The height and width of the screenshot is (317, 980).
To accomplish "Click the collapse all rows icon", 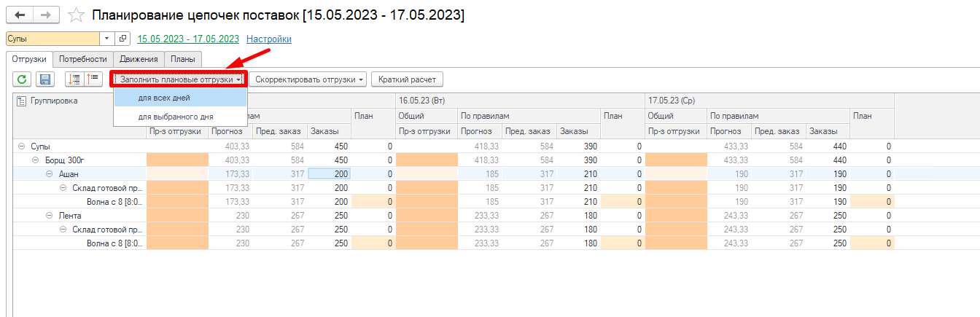I will pyautogui.click(x=93, y=79).
